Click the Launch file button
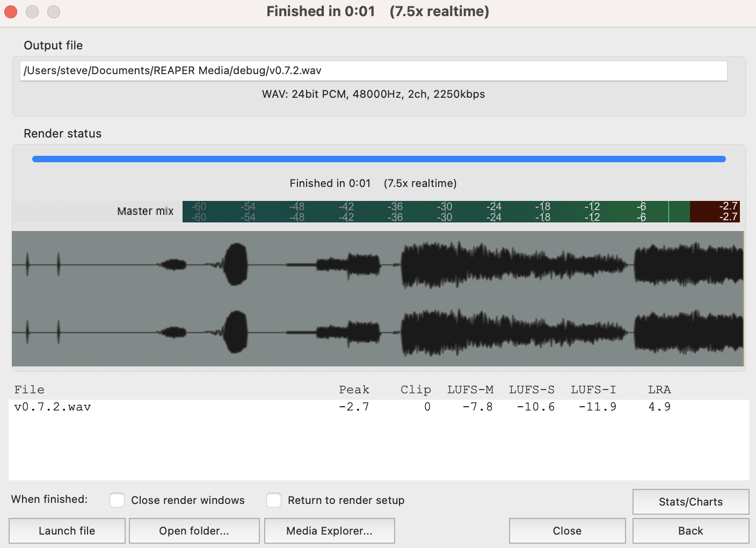The height and width of the screenshot is (548, 756). click(x=67, y=530)
